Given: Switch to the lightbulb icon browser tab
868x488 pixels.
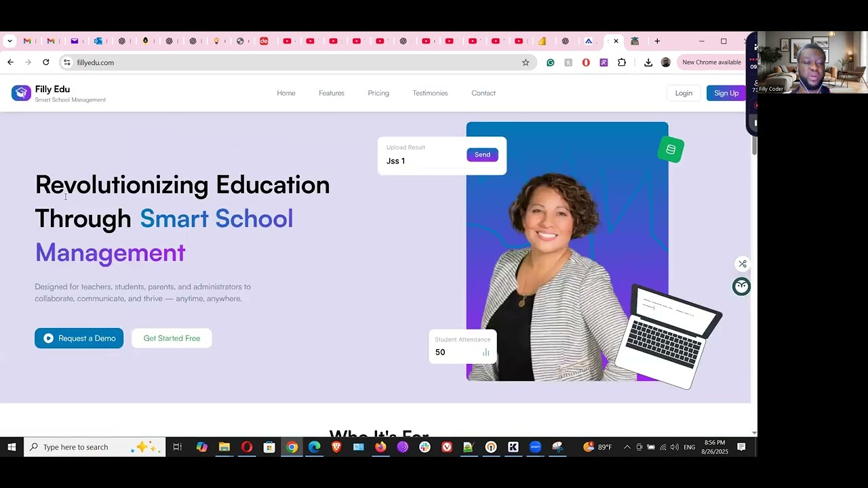Looking at the screenshot, I should [216, 41].
